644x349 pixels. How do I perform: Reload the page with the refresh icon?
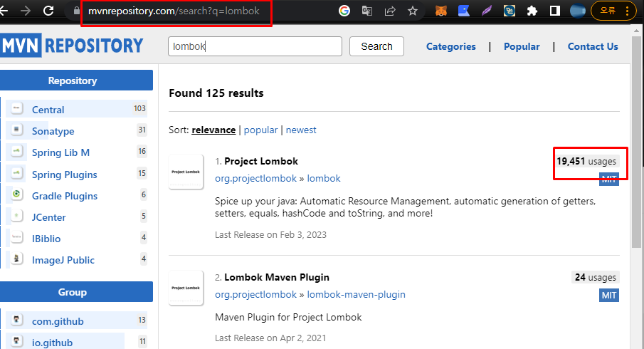(48, 11)
